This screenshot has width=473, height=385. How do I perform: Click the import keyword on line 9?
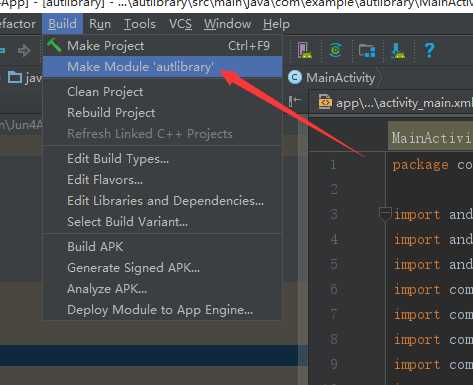click(417, 365)
